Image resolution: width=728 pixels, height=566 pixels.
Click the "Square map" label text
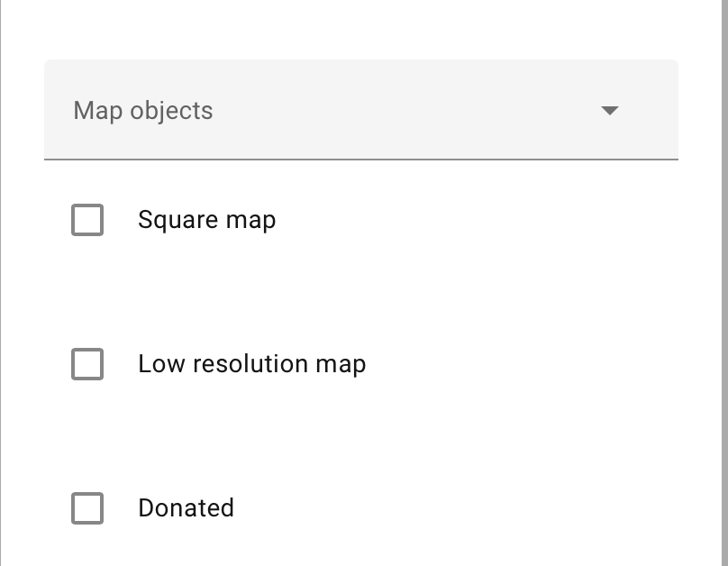206,220
